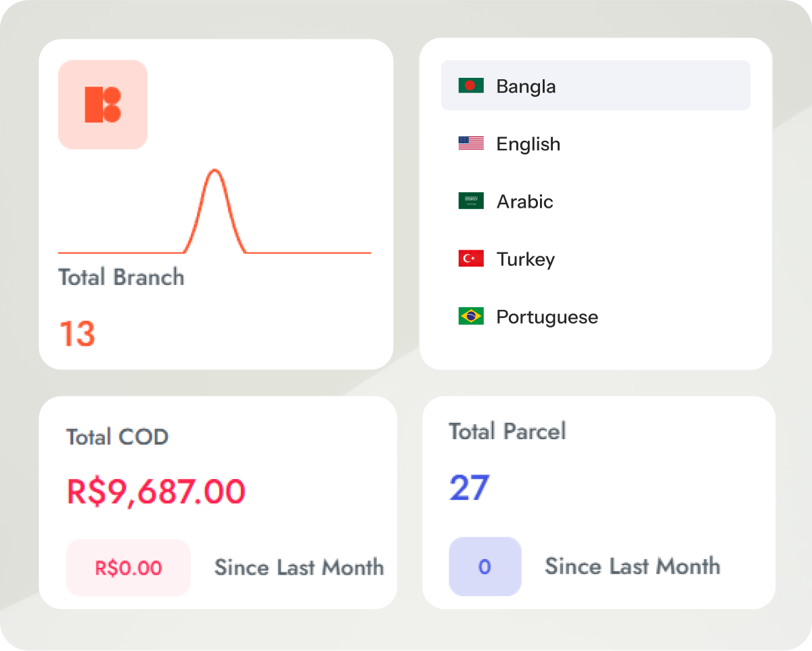The width and height of the screenshot is (812, 651).
Task: Click the Total Branch label
Action: (121, 277)
